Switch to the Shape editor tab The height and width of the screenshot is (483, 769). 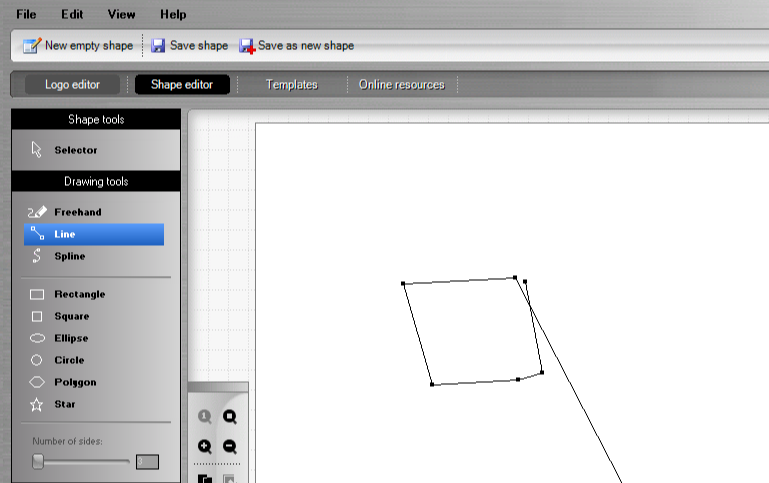click(182, 84)
